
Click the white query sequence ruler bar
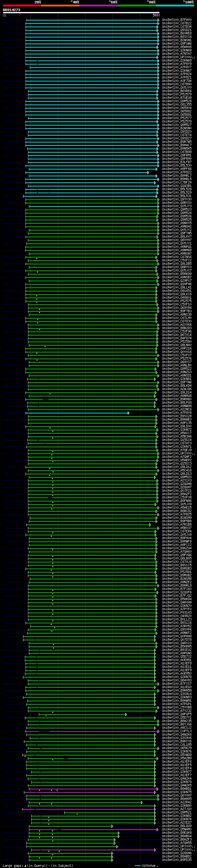click(x=81, y=13)
